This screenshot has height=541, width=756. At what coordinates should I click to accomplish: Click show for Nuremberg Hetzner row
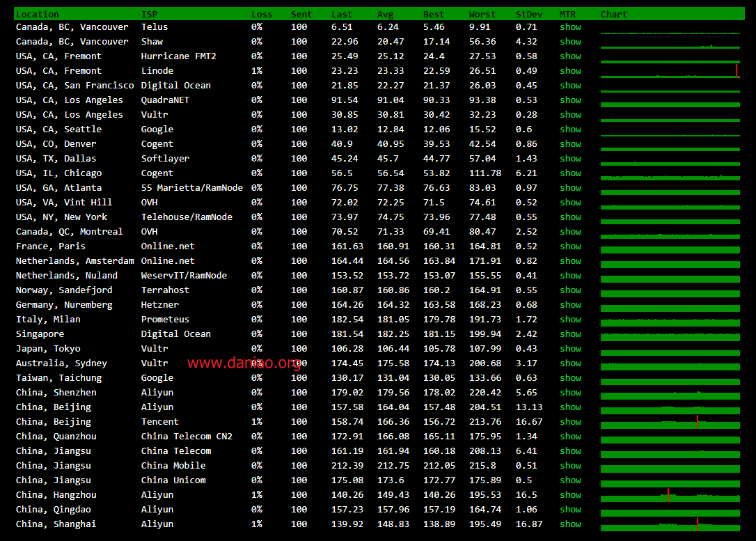[x=570, y=305]
